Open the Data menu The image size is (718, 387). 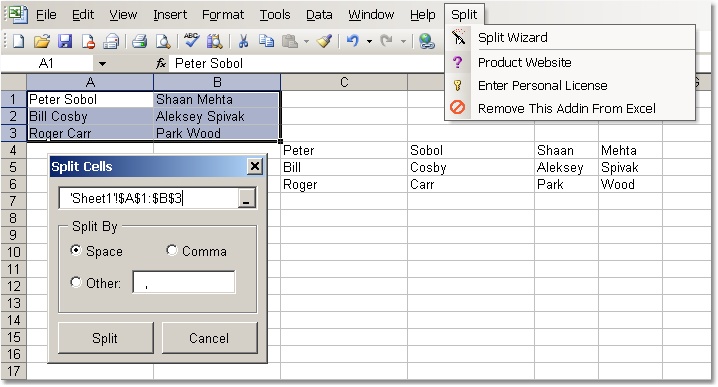[x=319, y=15]
